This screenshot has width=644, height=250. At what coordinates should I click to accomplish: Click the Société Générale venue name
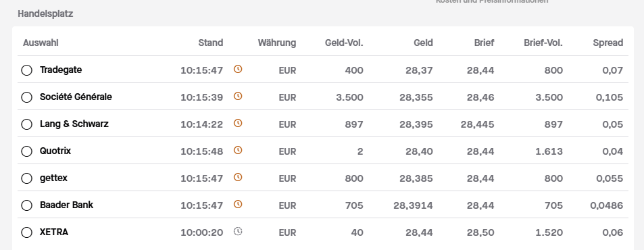[76, 97]
